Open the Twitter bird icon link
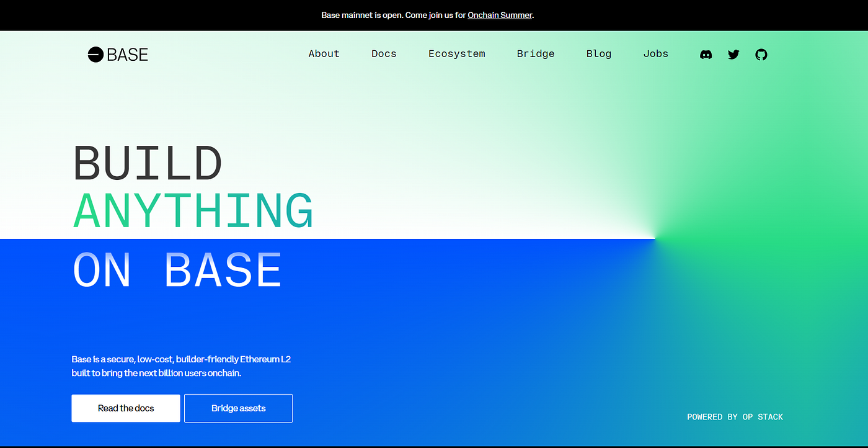Screen dimensions: 868x448 coord(733,55)
